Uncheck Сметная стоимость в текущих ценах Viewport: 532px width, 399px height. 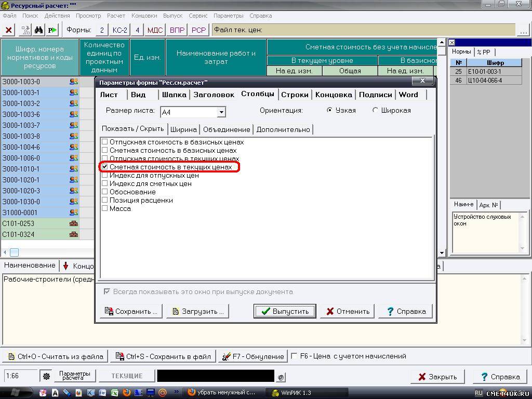[x=105, y=167]
